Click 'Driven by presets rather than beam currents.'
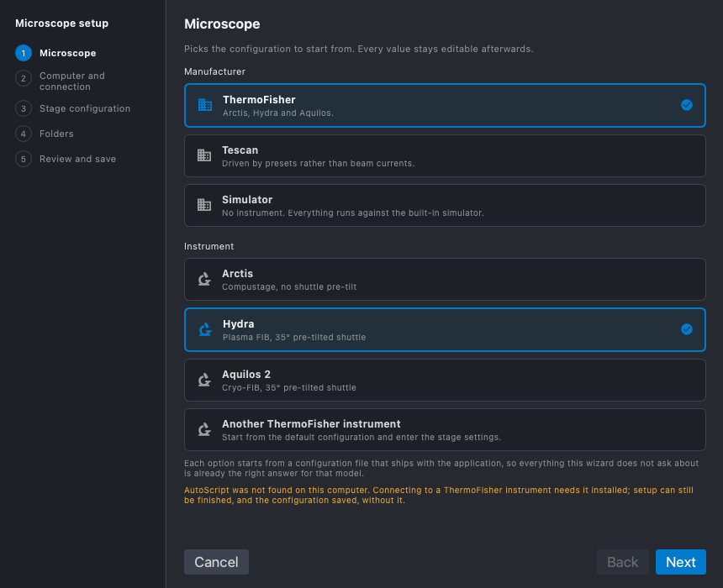 coord(318,163)
